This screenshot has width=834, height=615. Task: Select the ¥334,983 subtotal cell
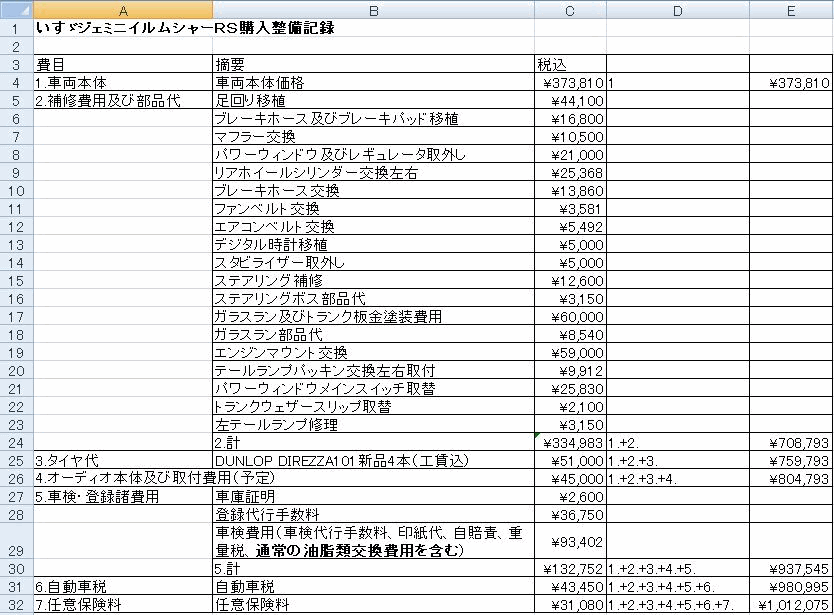point(570,443)
